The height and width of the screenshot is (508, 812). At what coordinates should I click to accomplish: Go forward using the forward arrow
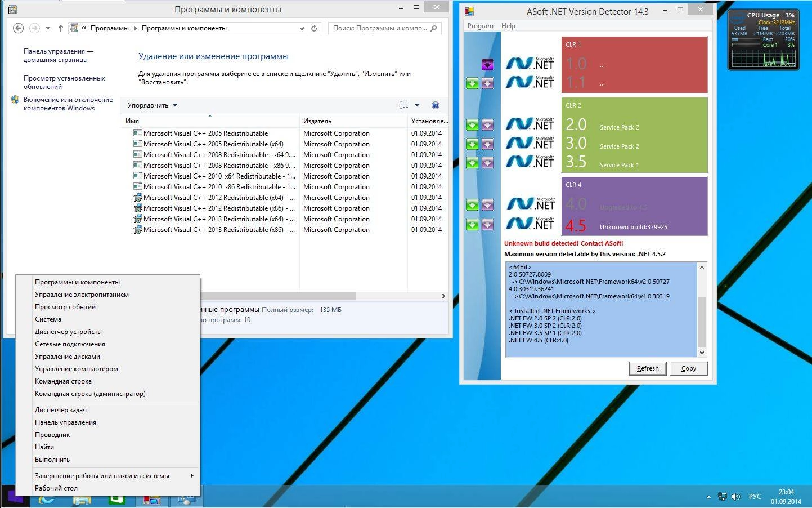coord(34,28)
